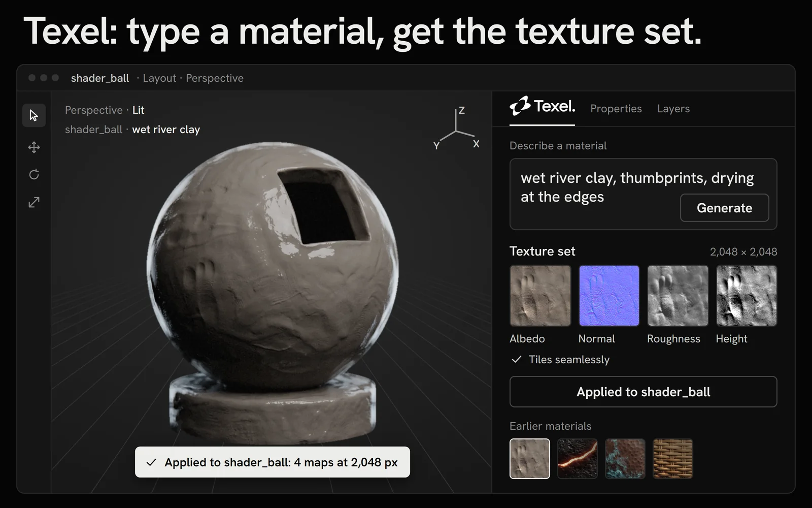The width and height of the screenshot is (812, 508).
Task: Click the Applied to shader_ball toast notification
Action: [273, 462]
